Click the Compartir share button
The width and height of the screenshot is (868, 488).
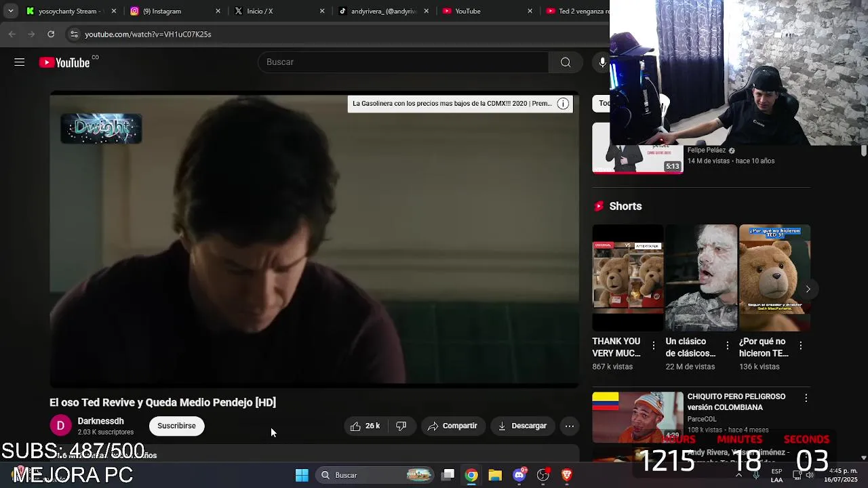[453, 426]
